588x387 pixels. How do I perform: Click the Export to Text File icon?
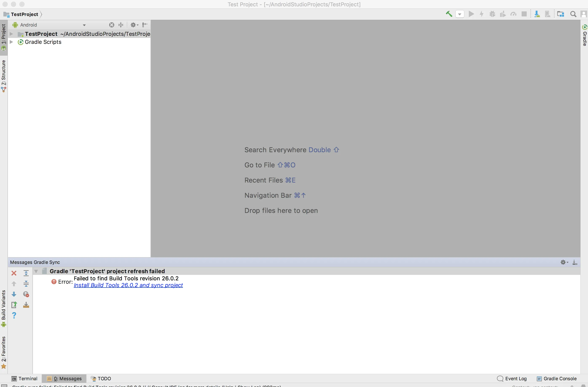pyautogui.click(x=14, y=305)
